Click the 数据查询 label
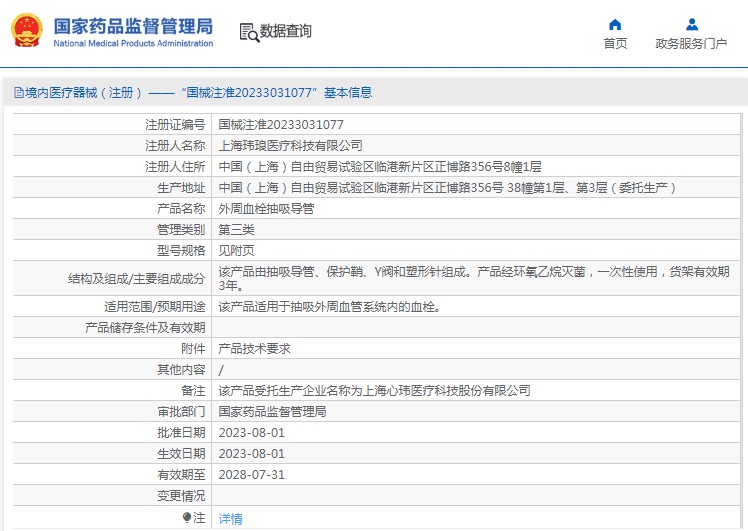This screenshot has height=531, width=748. 285,31
